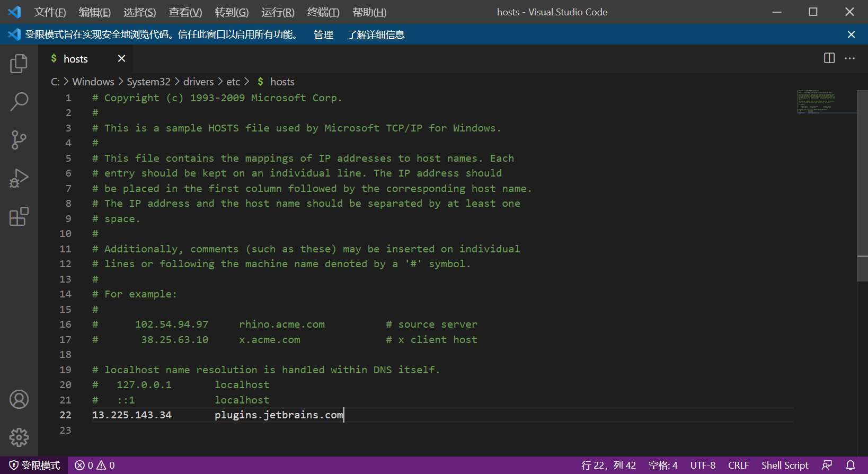
Task: Change line endings via CRLF indicator
Action: coord(738,466)
